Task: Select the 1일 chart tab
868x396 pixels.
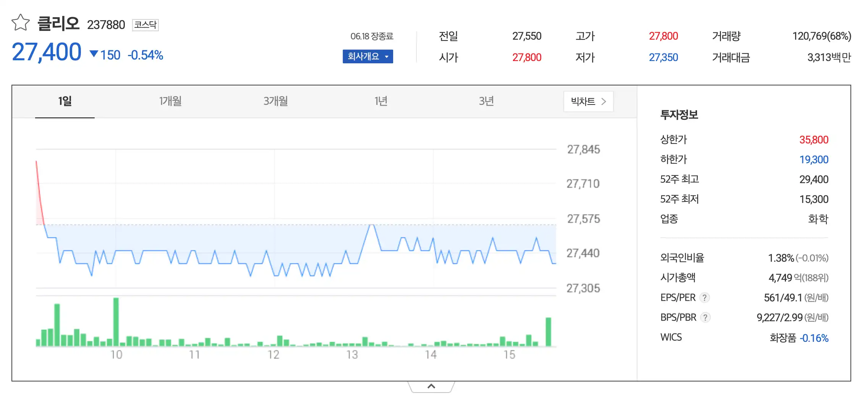Action: [65, 101]
